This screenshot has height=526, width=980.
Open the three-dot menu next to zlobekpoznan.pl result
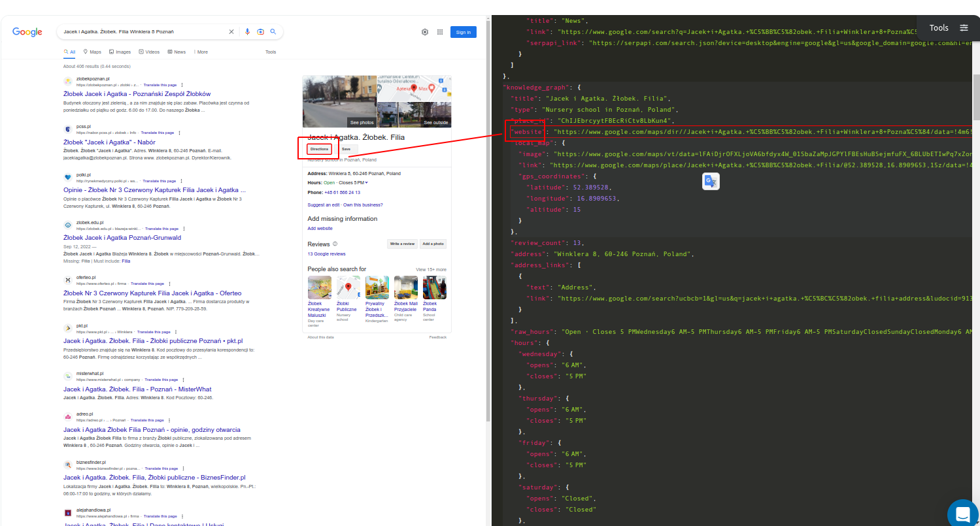(180, 86)
